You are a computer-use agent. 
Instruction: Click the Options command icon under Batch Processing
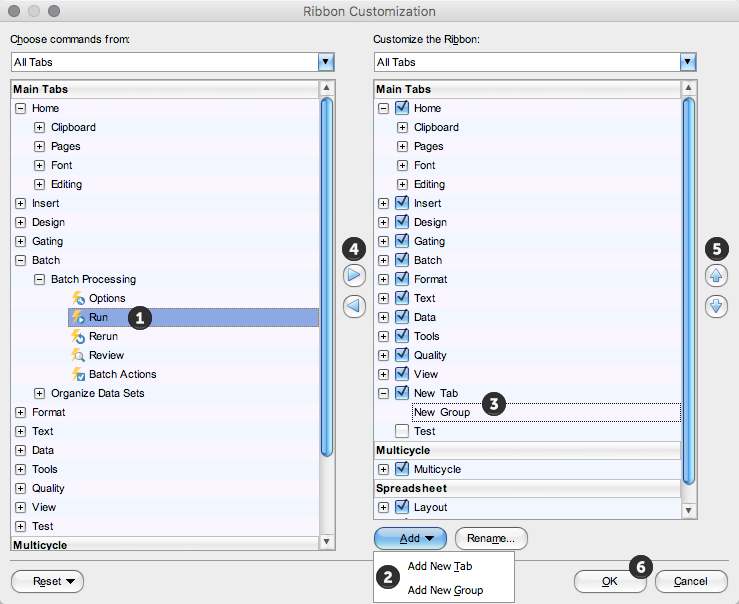point(79,298)
